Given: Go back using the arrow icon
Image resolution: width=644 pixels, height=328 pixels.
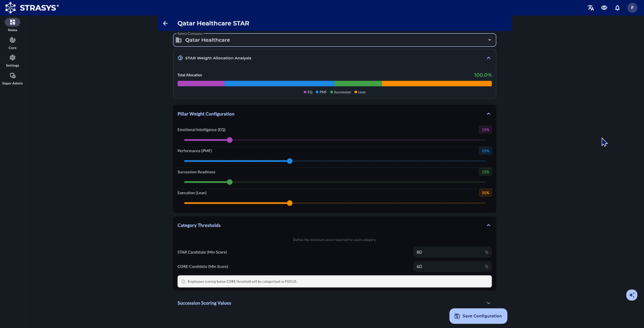Looking at the screenshot, I should (x=165, y=24).
